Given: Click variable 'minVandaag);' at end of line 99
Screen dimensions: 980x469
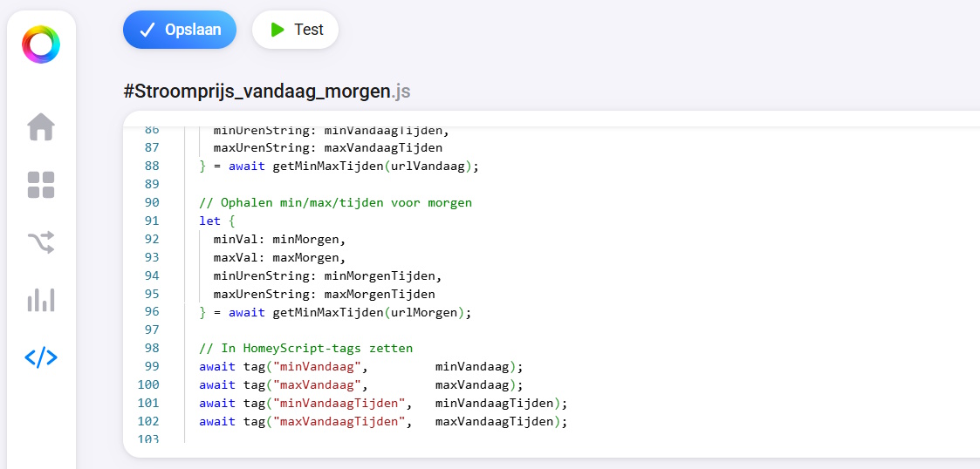Looking at the screenshot, I should tap(479, 367).
